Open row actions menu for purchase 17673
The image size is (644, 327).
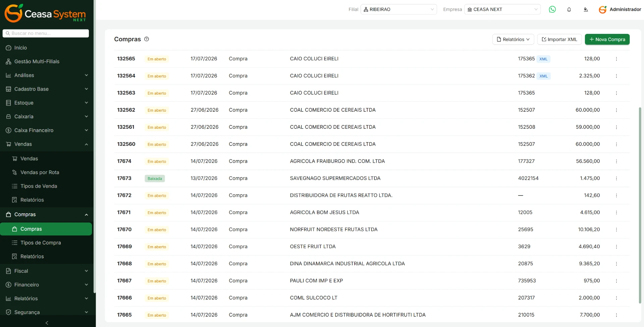(616, 178)
